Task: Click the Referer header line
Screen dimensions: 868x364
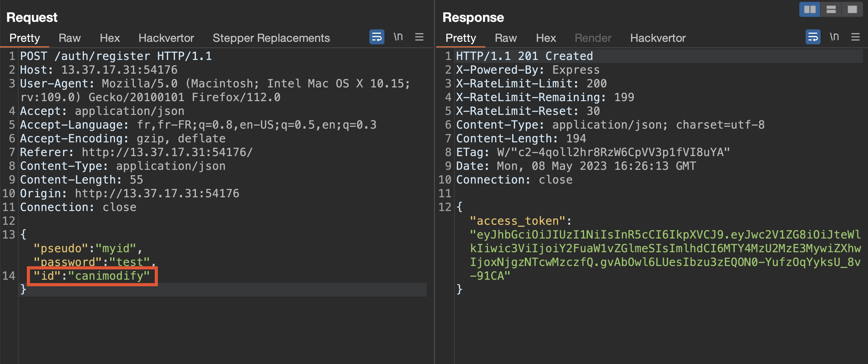Action: click(x=136, y=152)
